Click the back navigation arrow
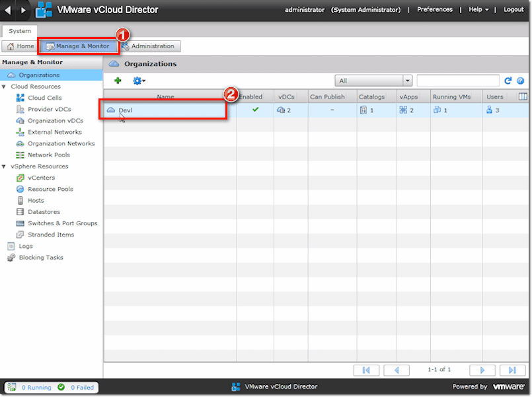This screenshot has width=532, height=397. 8,10
